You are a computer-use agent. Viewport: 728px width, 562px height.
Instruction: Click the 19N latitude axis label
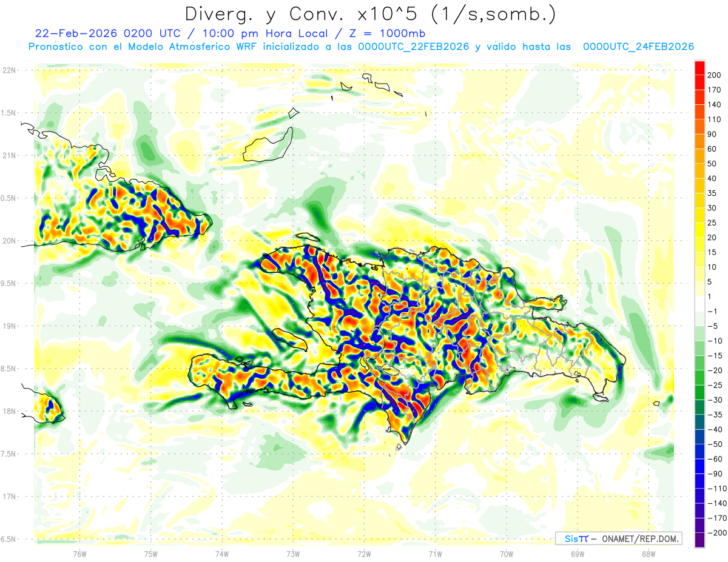coord(10,326)
